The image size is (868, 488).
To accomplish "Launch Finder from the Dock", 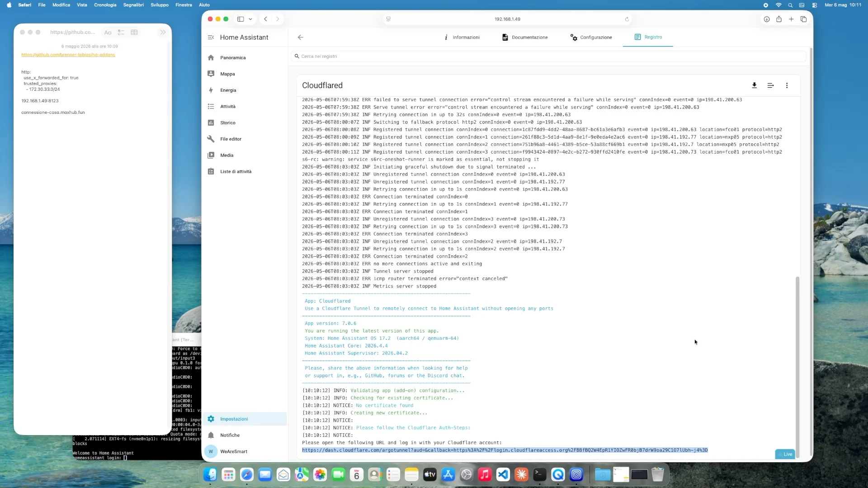I will click(210, 474).
